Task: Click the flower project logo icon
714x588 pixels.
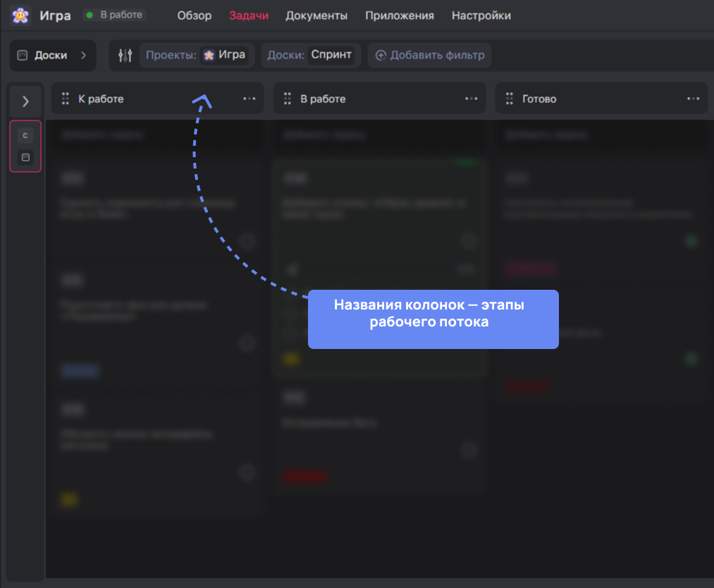Action: [x=20, y=16]
